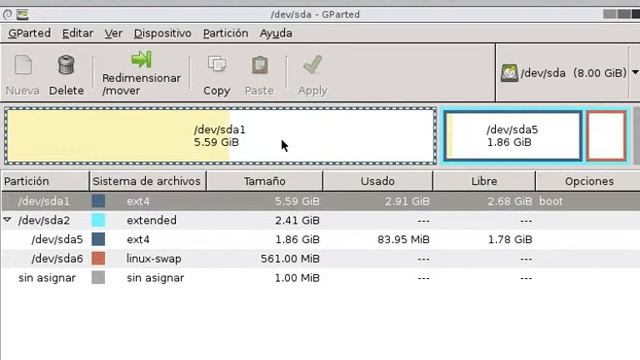
Task: Click the 83.95 MiB used cell
Action: (x=403, y=239)
